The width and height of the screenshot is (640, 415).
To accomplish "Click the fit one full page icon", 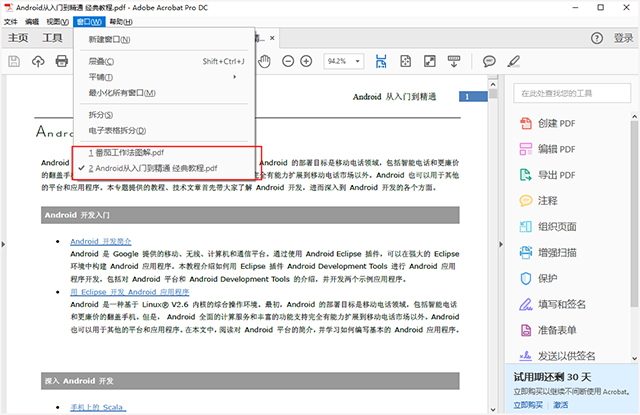I will [405, 62].
